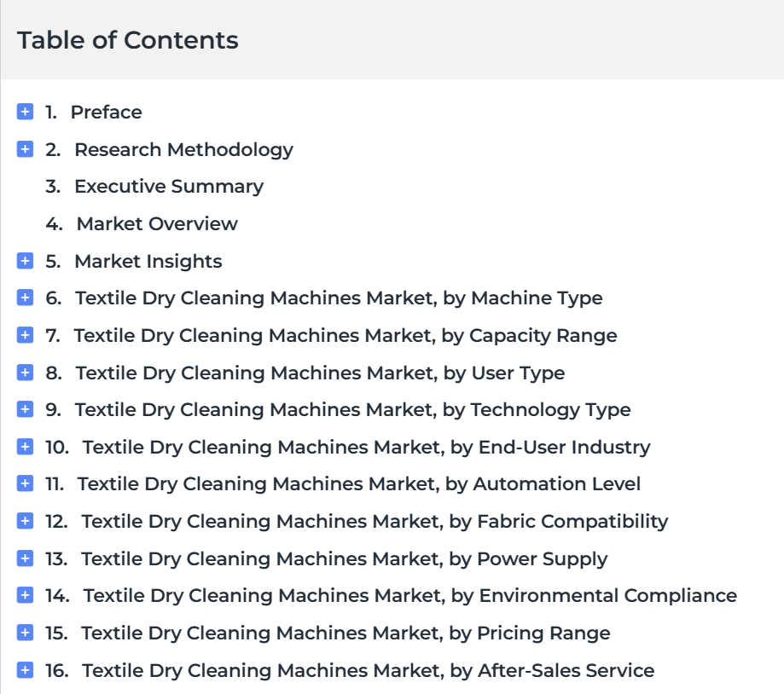
Task: Expand the Preface section plus icon
Action: click(x=25, y=112)
